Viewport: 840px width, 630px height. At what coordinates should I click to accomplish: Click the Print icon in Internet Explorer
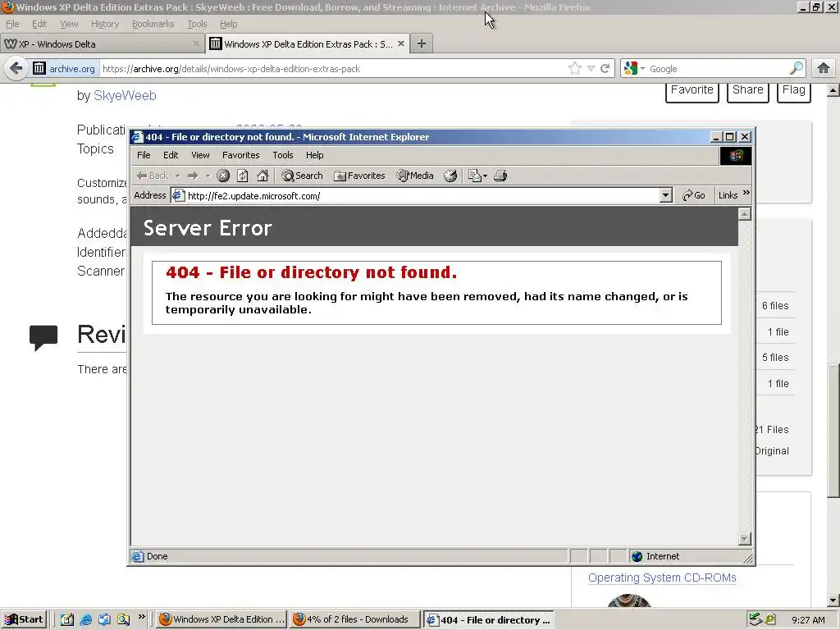pos(500,176)
